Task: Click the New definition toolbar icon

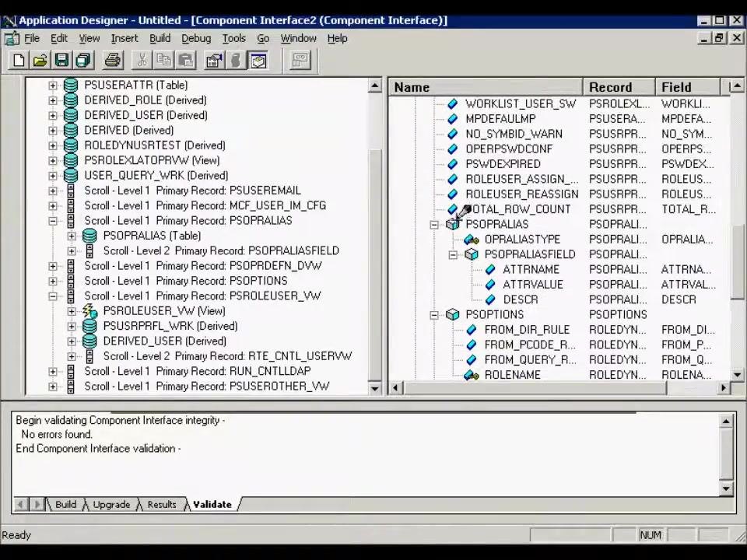Action: [19, 61]
